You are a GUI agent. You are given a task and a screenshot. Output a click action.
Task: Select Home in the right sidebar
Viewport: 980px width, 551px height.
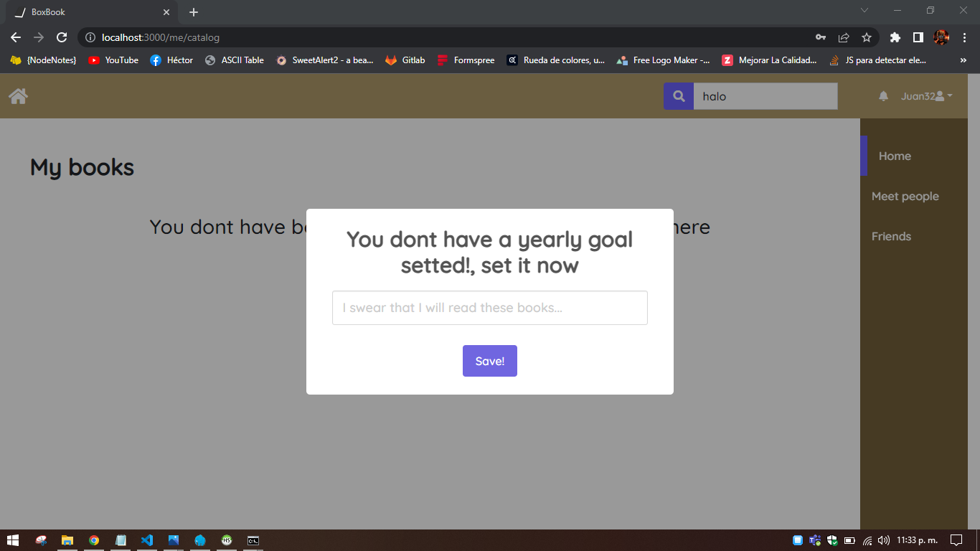[x=895, y=156]
